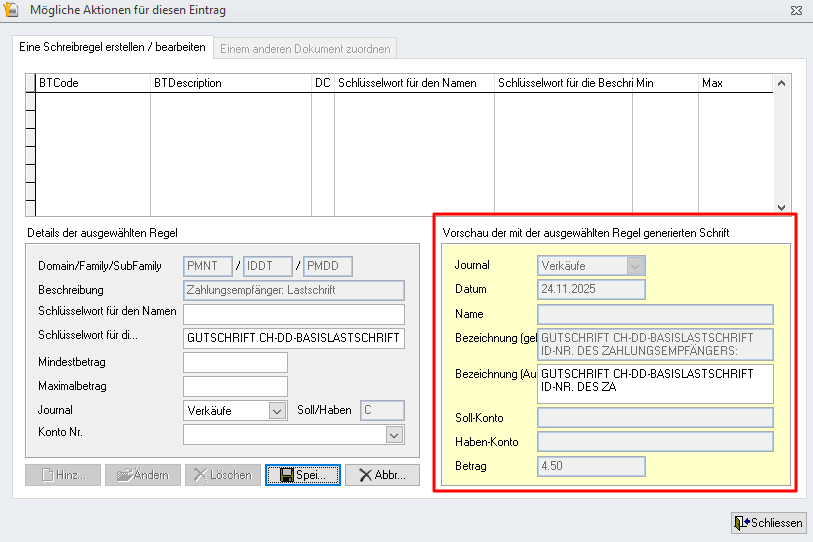
Task: Click the Schlüsselwort für den Namen field
Action: (x=293, y=314)
